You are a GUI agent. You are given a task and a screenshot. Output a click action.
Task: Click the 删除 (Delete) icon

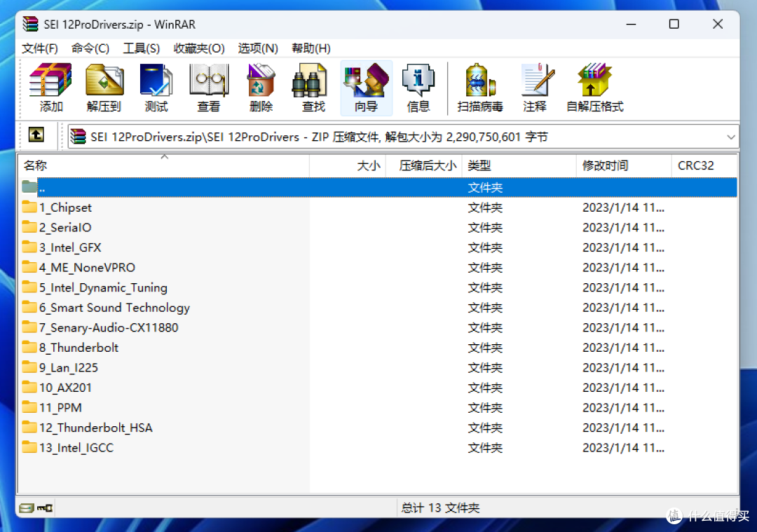click(x=261, y=88)
